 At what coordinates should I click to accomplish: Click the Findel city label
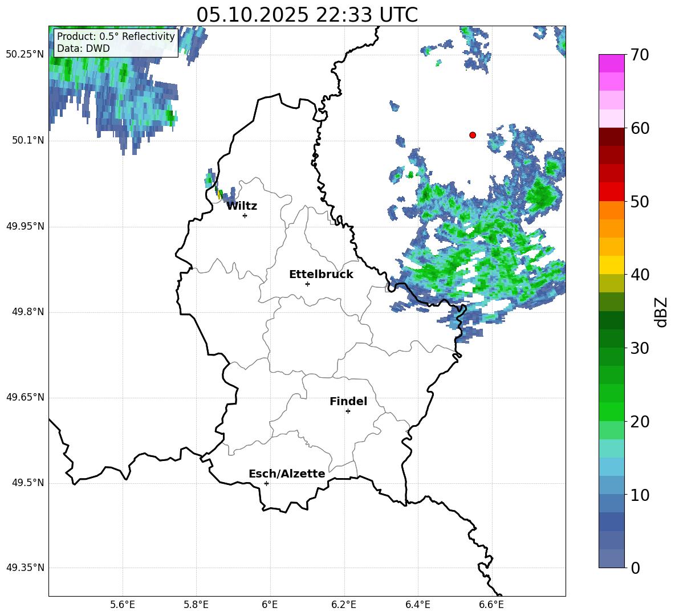pyautogui.click(x=348, y=401)
